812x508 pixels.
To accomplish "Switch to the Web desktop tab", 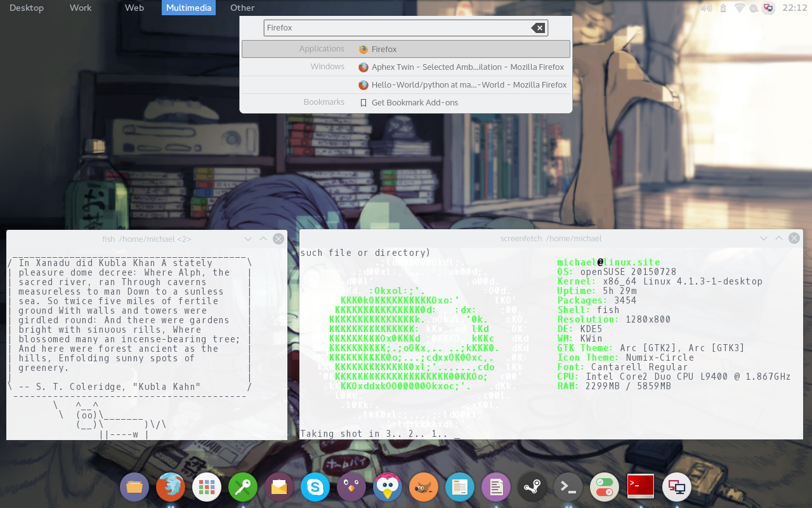I will [x=134, y=8].
